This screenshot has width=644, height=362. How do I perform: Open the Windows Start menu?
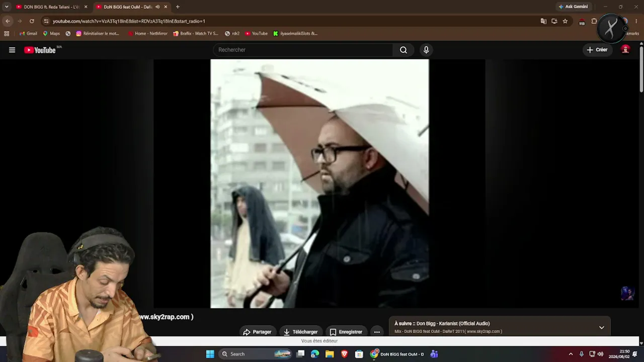210,354
